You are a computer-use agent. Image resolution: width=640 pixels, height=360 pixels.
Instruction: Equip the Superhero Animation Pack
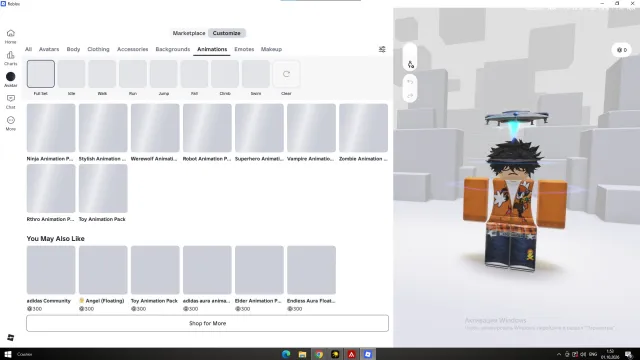click(259, 128)
